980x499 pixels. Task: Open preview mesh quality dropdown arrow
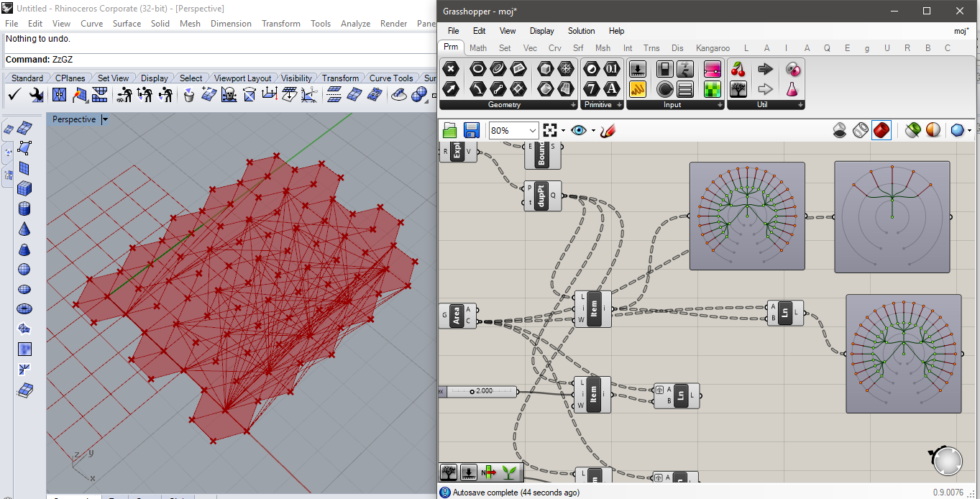970,130
